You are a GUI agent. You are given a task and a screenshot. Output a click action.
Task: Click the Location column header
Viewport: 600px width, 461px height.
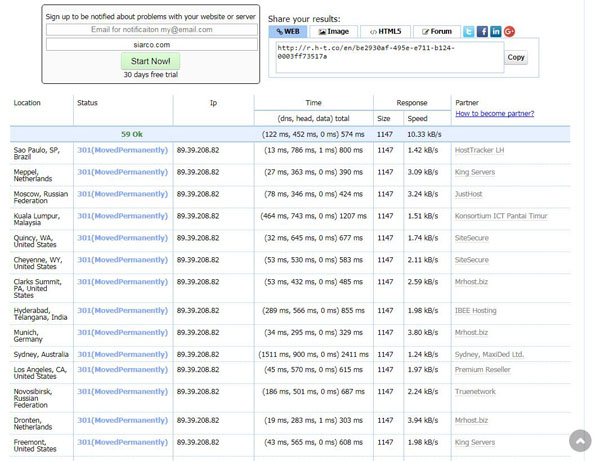click(27, 103)
